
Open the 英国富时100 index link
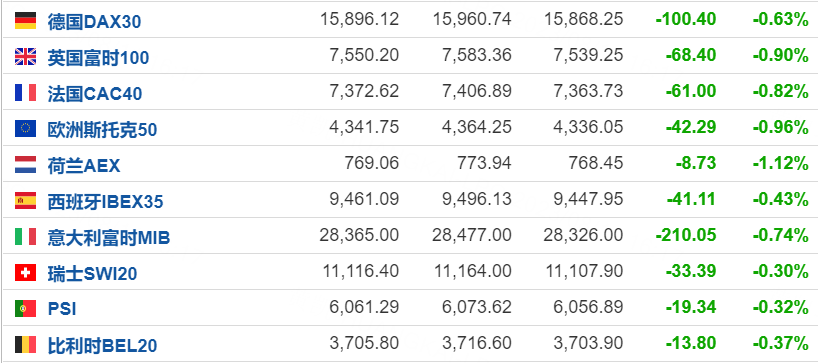(98, 57)
